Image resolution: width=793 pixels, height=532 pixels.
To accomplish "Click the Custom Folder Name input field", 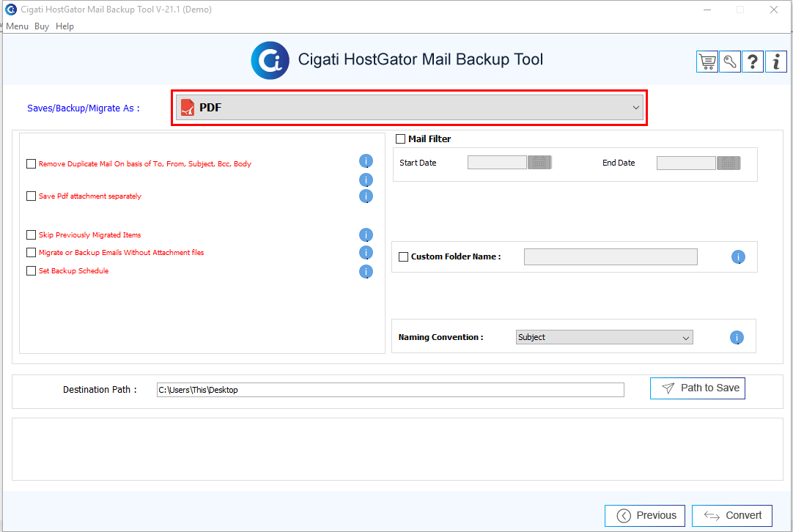I will (x=611, y=257).
